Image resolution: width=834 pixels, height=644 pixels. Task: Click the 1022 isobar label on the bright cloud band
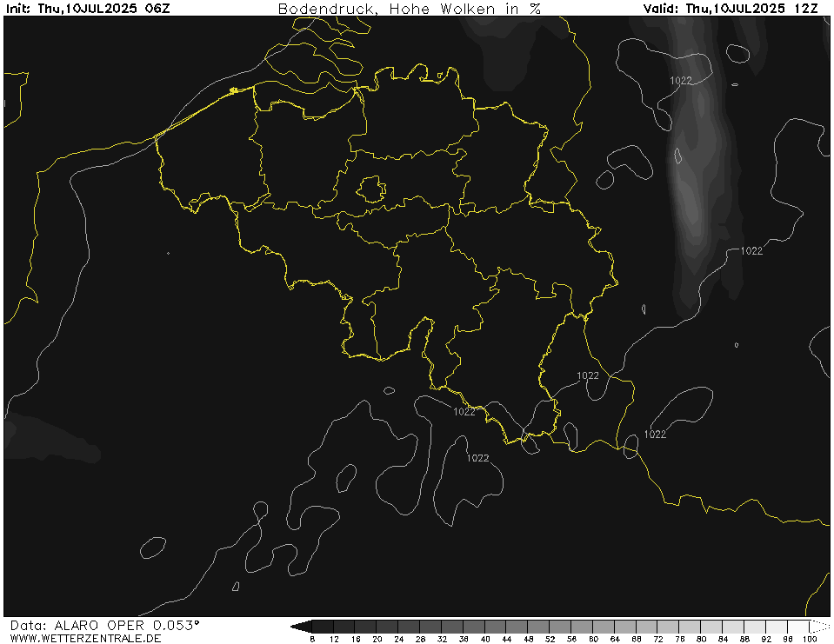pyautogui.click(x=680, y=80)
